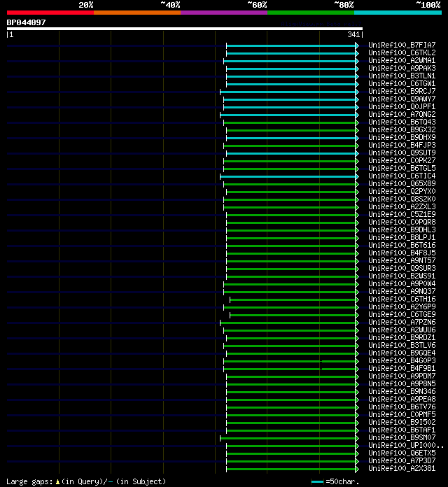Viewport: 448px width, 487px height.
Task: Select the truncated UniRef100_UPI000.. label
Action: click(x=406, y=445)
